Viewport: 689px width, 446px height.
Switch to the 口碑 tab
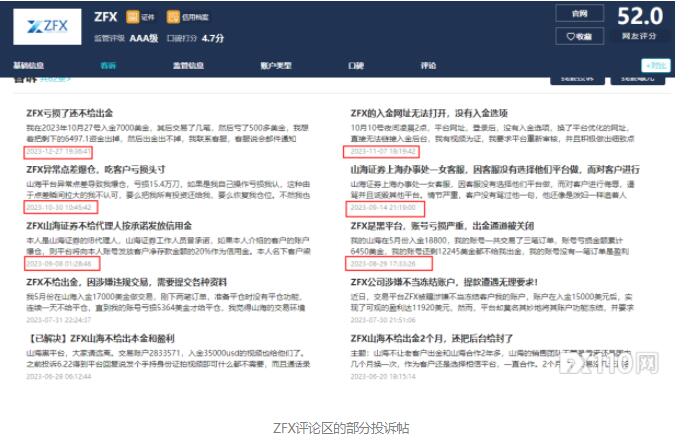[356, 65]
